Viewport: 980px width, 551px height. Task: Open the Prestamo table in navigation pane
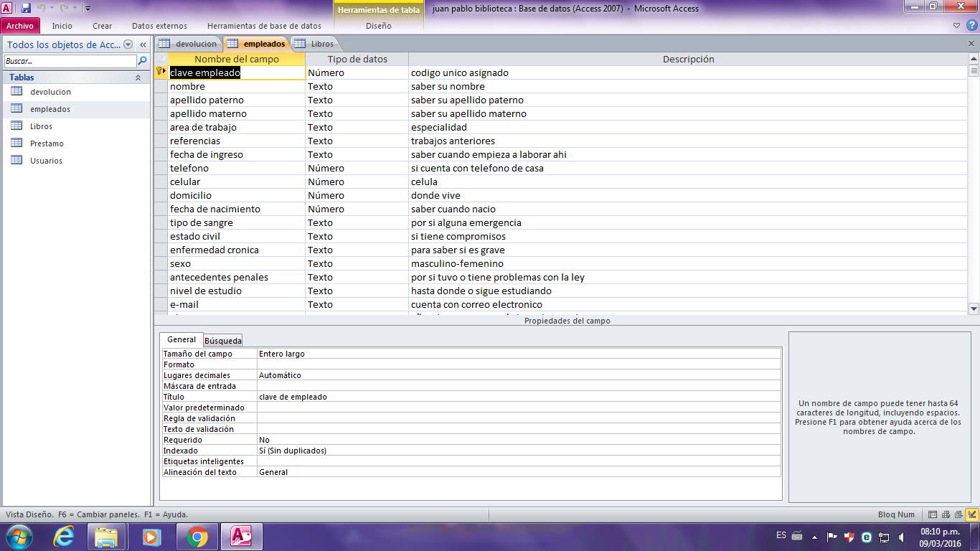pyautogui.click(x=47, y=143)
